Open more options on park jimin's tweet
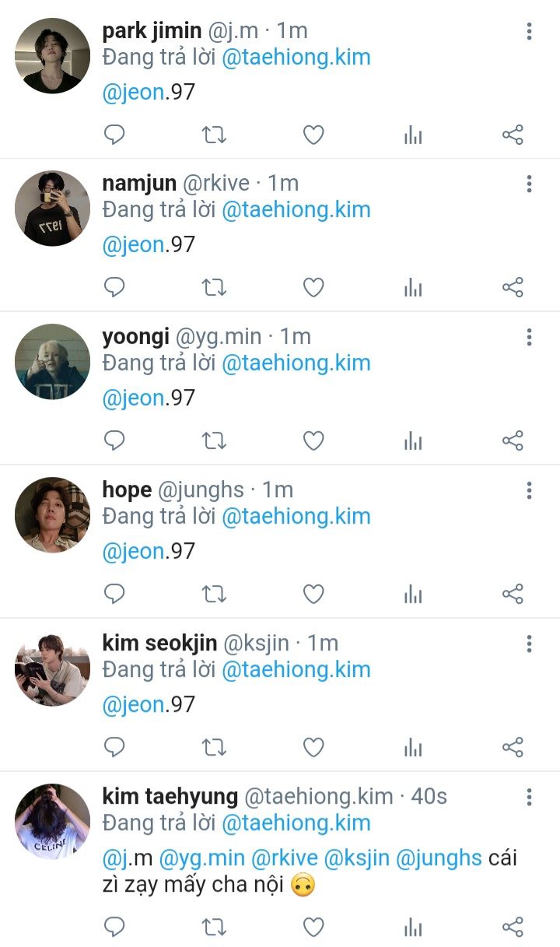 pyautogui.click(x=529, y=31)
